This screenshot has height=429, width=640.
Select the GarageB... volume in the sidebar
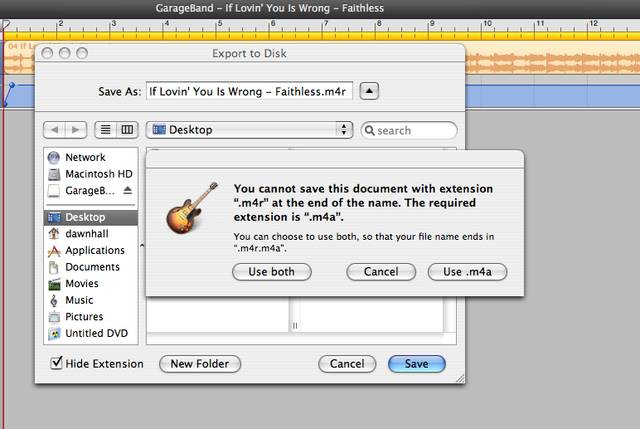[x=90, y=190]
